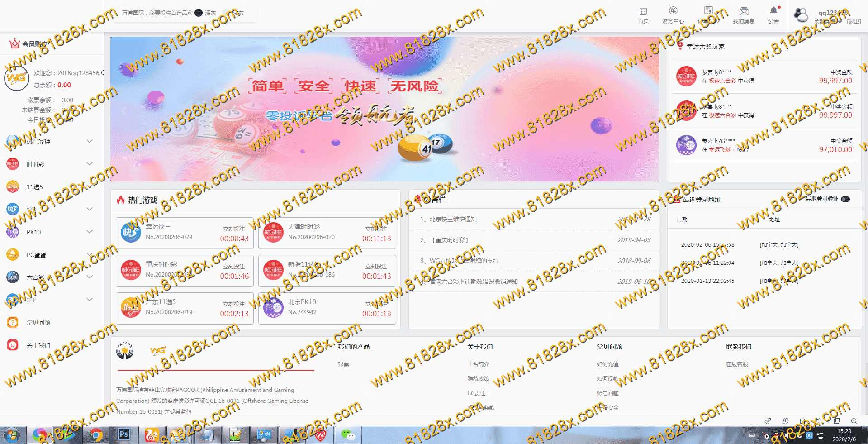Open the 北京快三维护通知 announcement
868x444 pixels.
point(453,219)
